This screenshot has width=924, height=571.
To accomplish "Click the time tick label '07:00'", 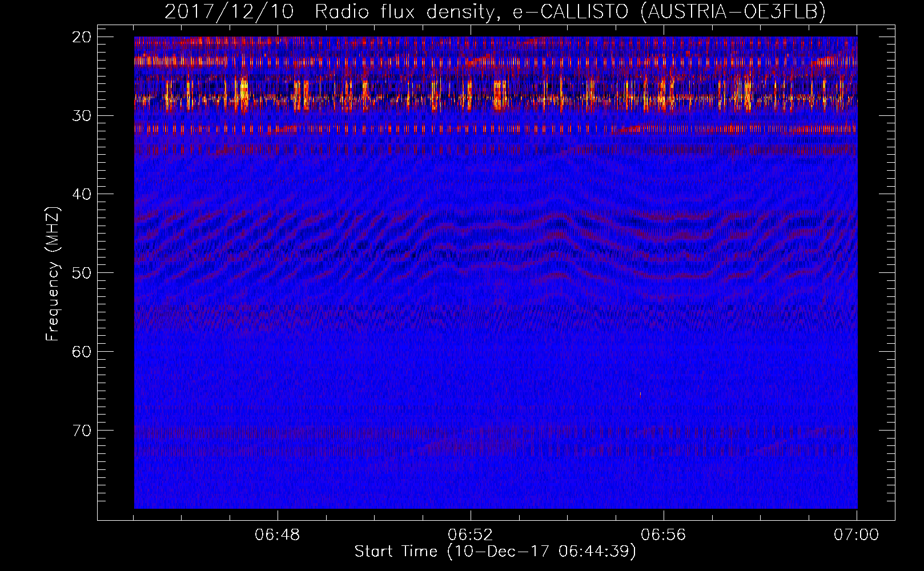I will coord(857,535).
